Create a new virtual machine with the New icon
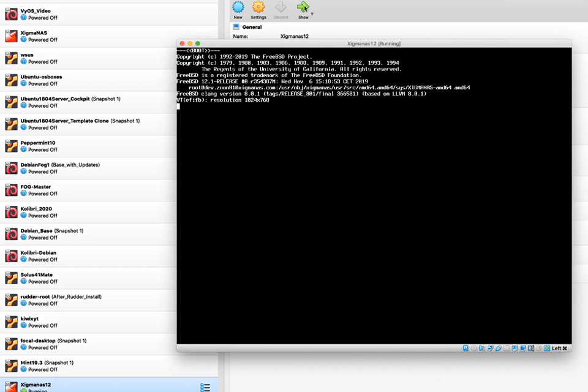The width and height of the screenshot is (588, 392). click(238, 8)
